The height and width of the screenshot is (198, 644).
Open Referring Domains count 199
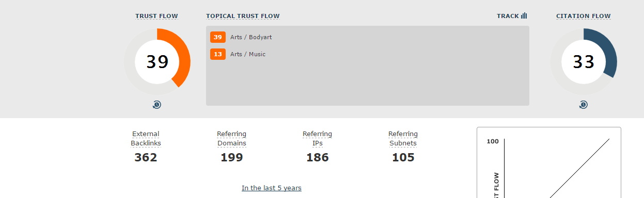232,158
